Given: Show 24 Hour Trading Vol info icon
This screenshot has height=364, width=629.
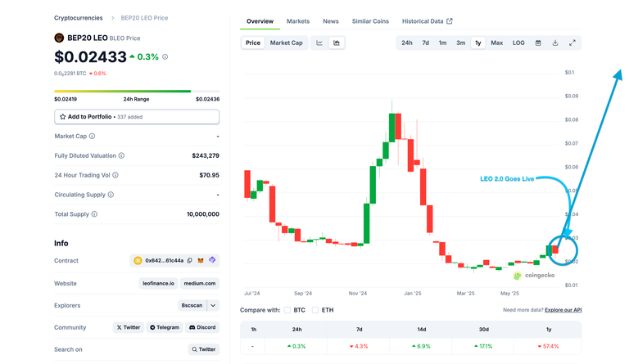Looking at the screenshot, I should click(115, 175).
